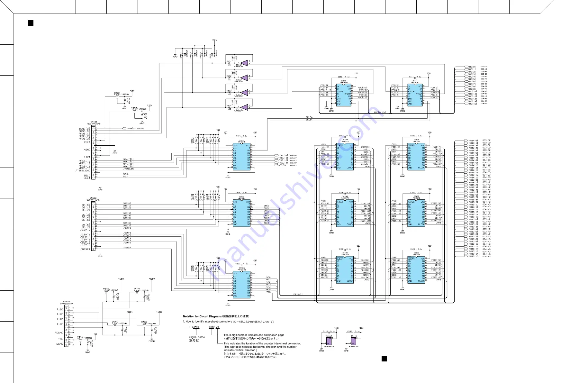Select the IC111 74HC4052 multiplexer block
The image size is (588, 383).
416,95
